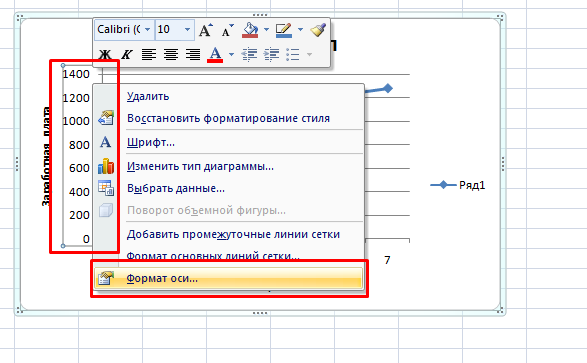
Task: Click the axis value 800
Action: [x=79, y=145]
